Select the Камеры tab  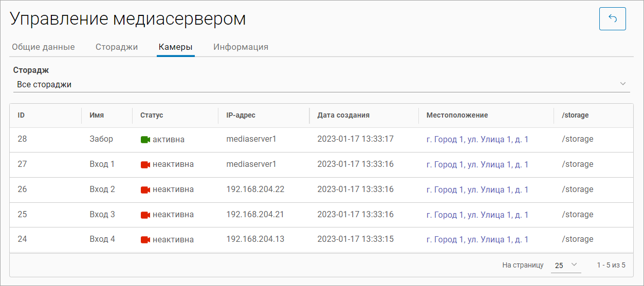tap(175, 47)
